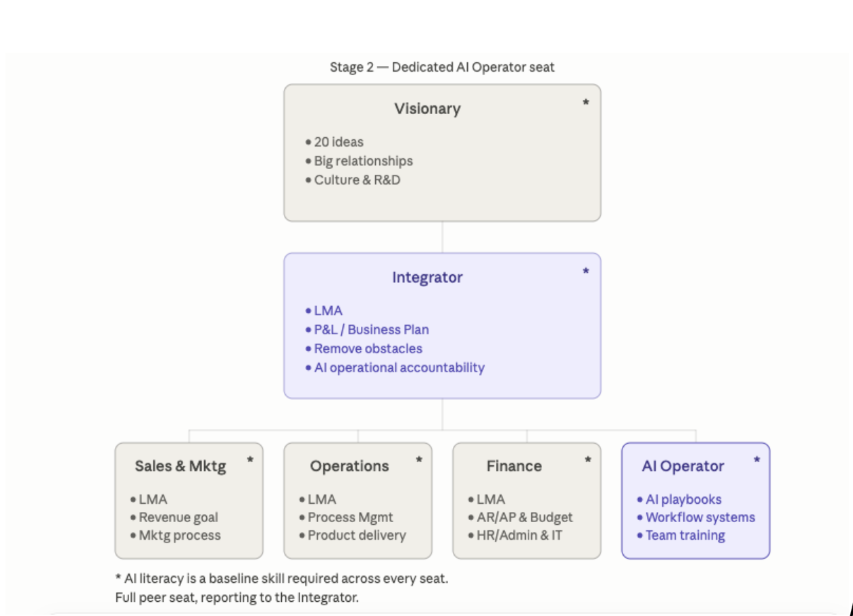Click the 'AR/AP & Budget' bullet in Finance
This screenshot has height=616, width=853.
520,517
